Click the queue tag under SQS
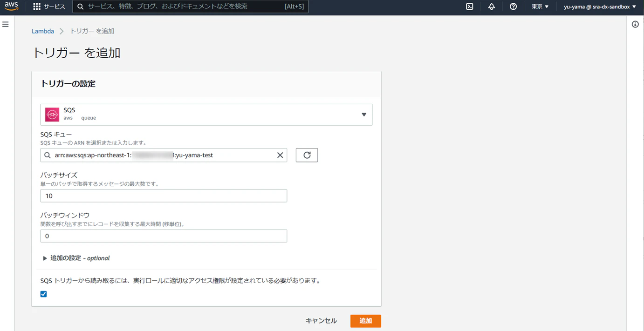Viewport: 644px width, 331px height. click(89, 118)
